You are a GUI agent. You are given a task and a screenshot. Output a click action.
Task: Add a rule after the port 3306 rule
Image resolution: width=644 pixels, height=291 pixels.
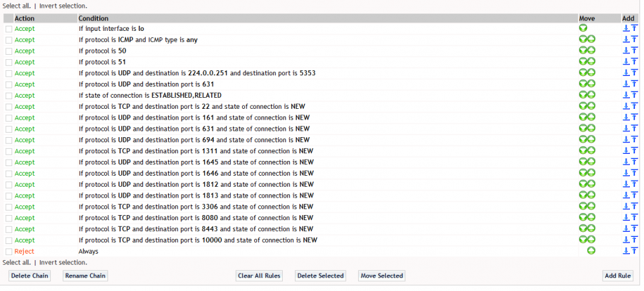tap(626, 207)
